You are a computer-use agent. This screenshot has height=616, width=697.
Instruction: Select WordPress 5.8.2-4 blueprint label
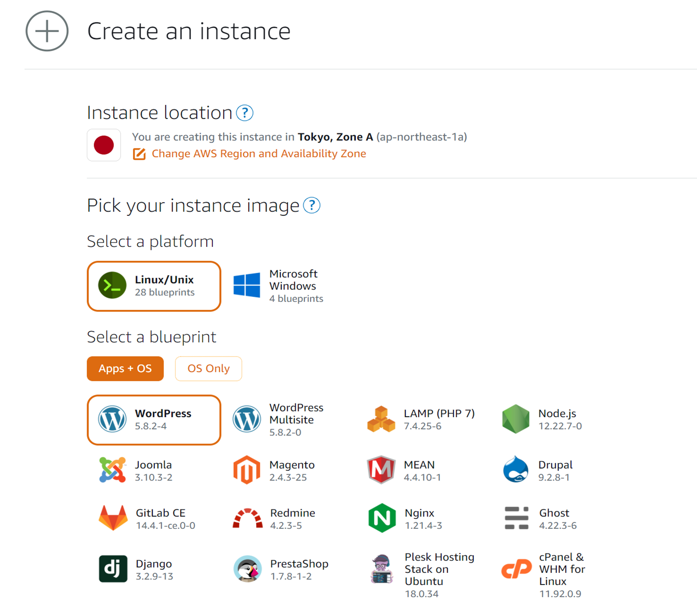point(163,420)
